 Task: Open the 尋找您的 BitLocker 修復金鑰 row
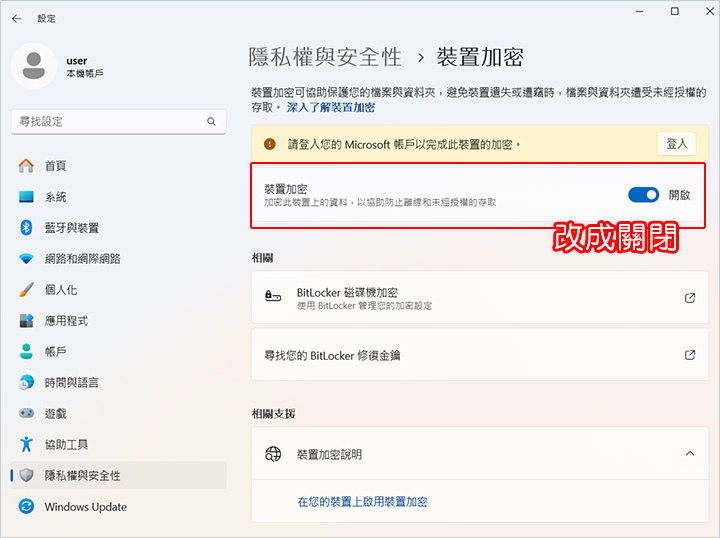[x=480, y=355]
